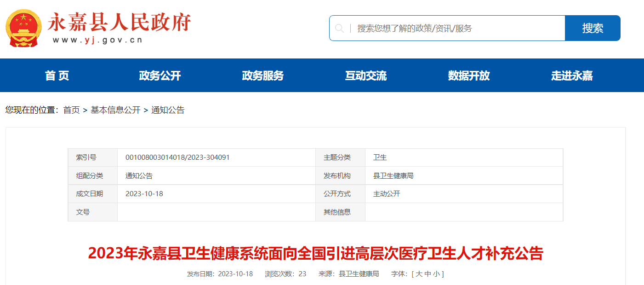Select the small font size 小

tap(436, 274)
